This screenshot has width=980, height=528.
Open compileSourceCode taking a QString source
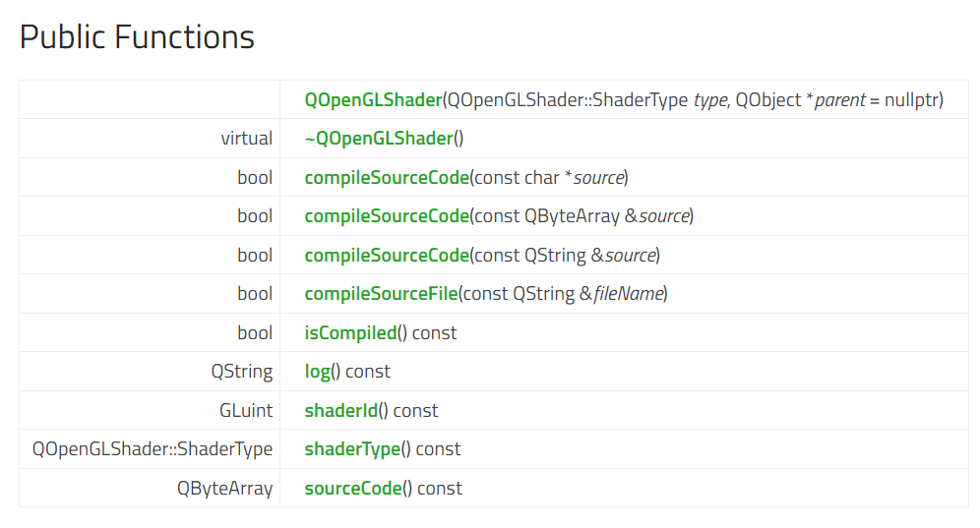point(387,255)
